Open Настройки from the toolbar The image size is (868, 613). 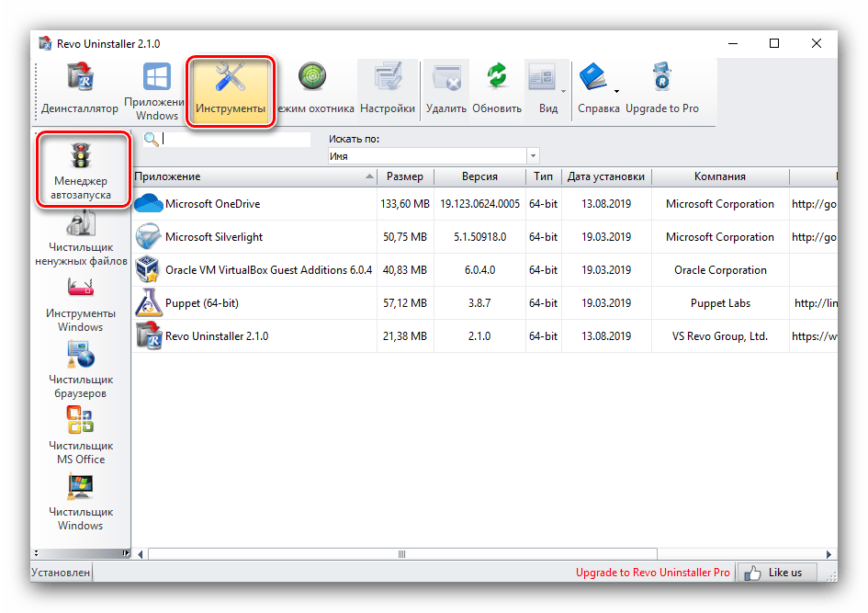[x=387, y=89]
